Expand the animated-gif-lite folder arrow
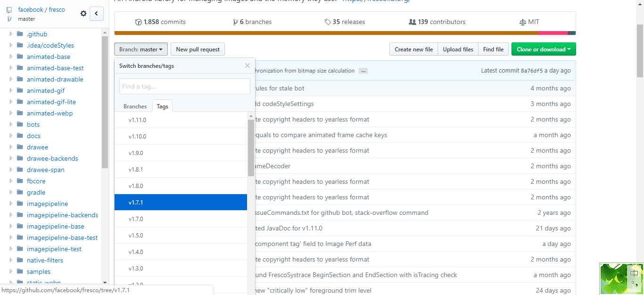Image resolution: width=644 pixels, height=295 pixels. click(x=11, y=102)
